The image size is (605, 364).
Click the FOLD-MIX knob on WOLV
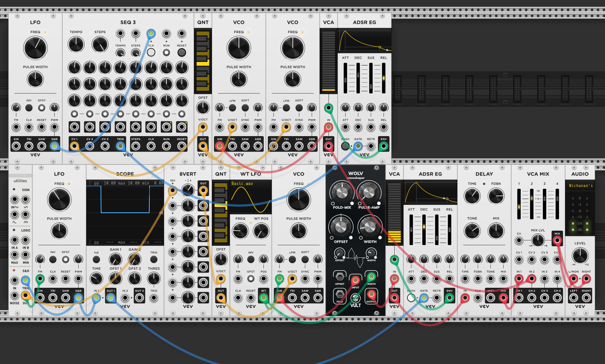(x=342, y=192)
